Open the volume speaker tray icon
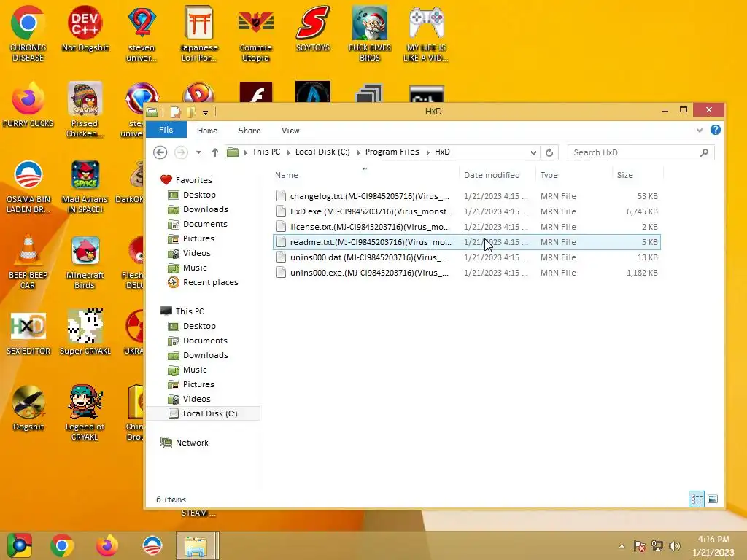This screenshot has width=747, height=560. (x=674, y=546)
